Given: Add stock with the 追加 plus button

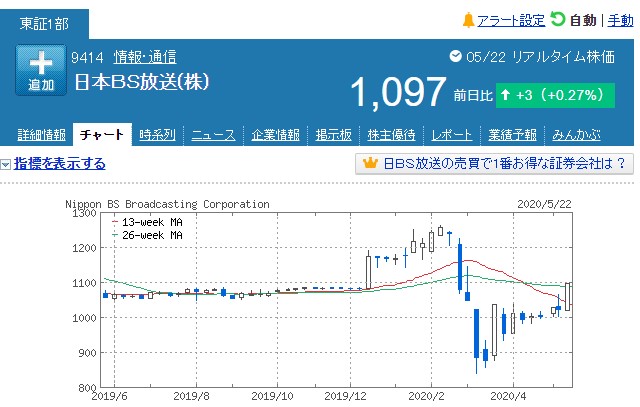Looking at the screenshot, I should [x=41, y=70].
